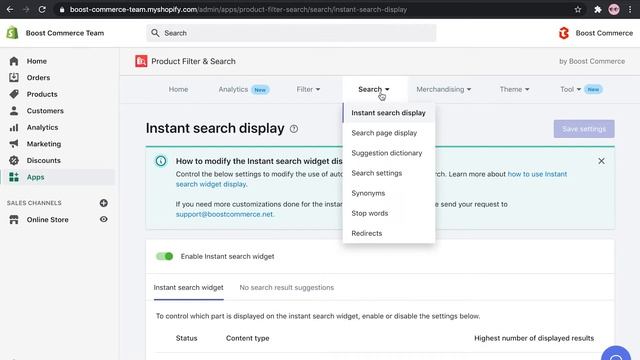Click the info icon in the banner
Viewport: 640px width, 360px height.
tap(161, 161)
